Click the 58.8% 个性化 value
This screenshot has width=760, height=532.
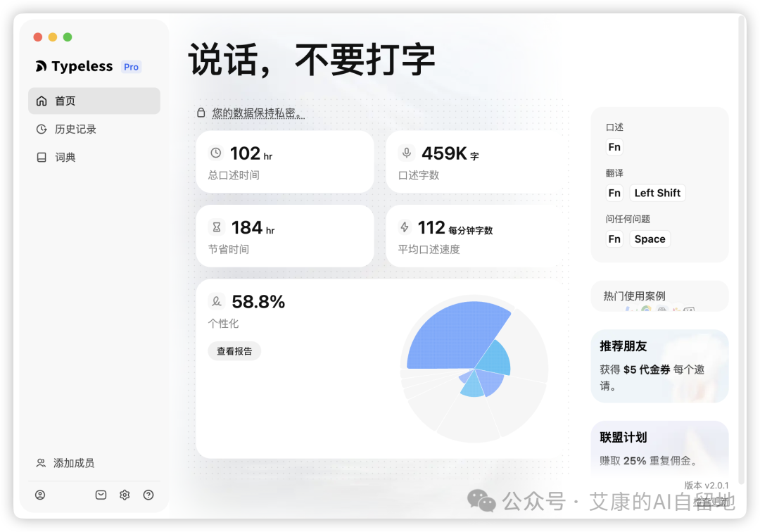(x=258, y=302)
